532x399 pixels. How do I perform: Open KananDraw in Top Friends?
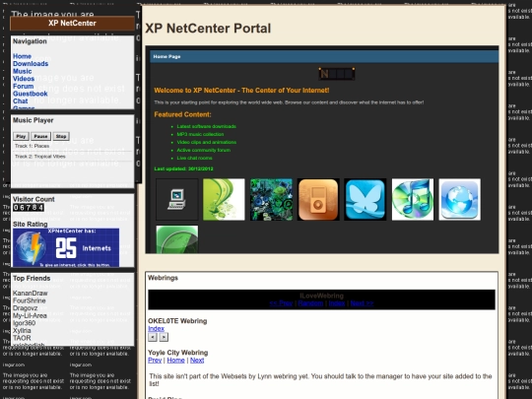[x=31, y=294]
